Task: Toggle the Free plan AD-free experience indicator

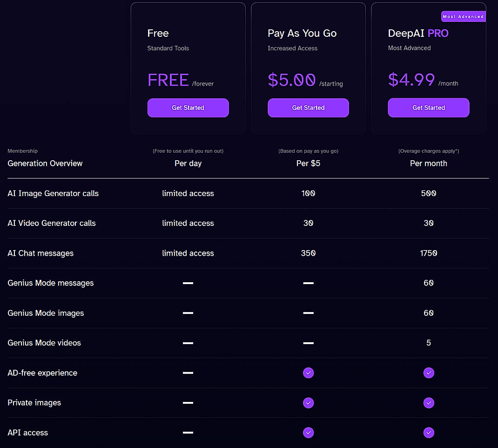Action: pos(188,373)
